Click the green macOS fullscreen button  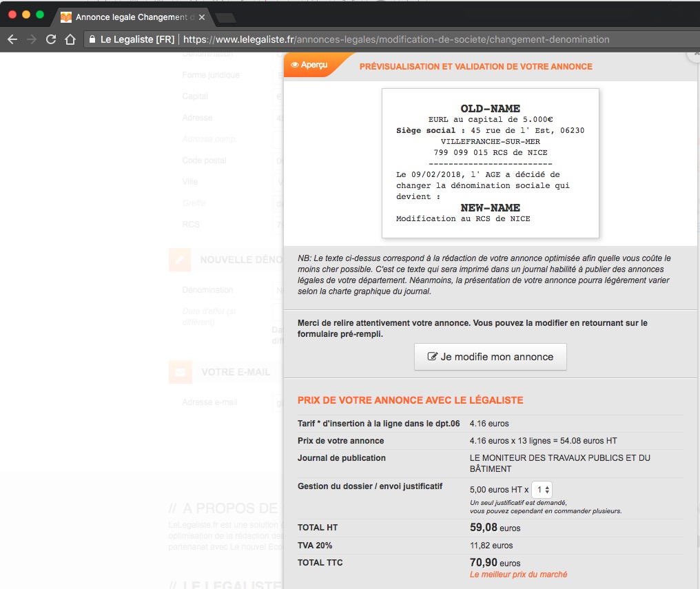click(x=40, y=14)
